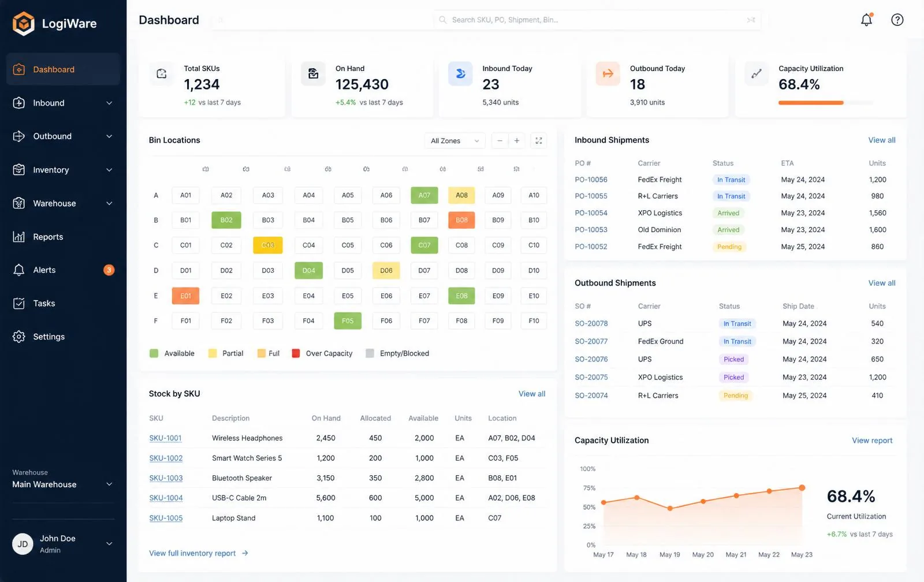Select over-capacity bin E01
The image size is (924, 582).
(x=185, y=296)
